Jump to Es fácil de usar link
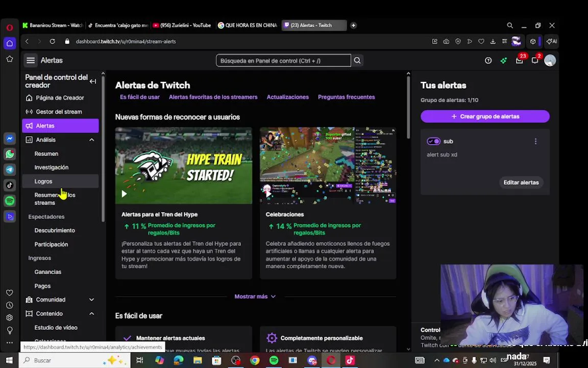The image size is (588, 368). (140, 97)
